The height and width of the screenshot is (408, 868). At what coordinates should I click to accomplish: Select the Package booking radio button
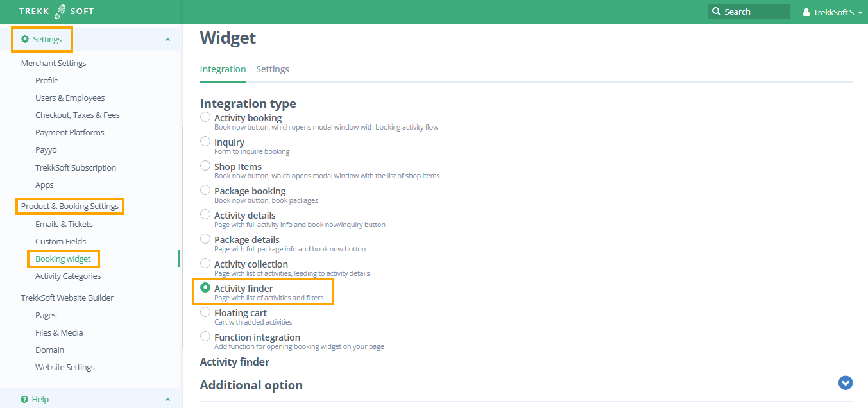coord(205,190)
